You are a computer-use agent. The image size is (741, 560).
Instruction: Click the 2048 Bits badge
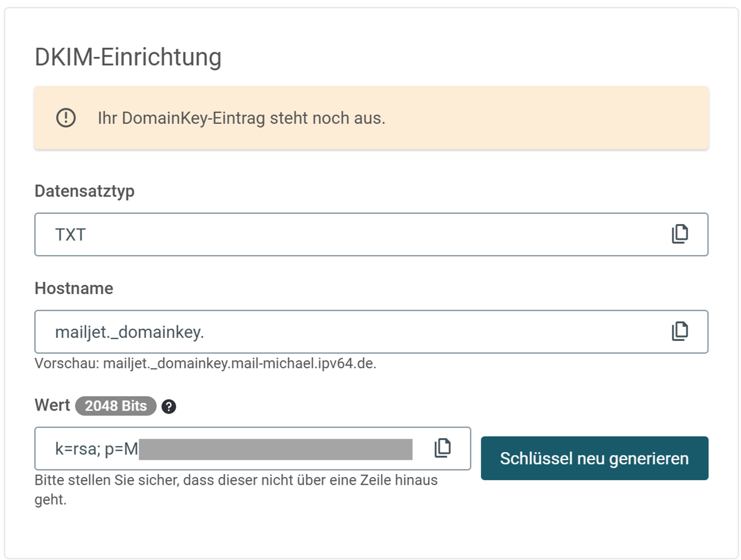[x=116, y=406]
